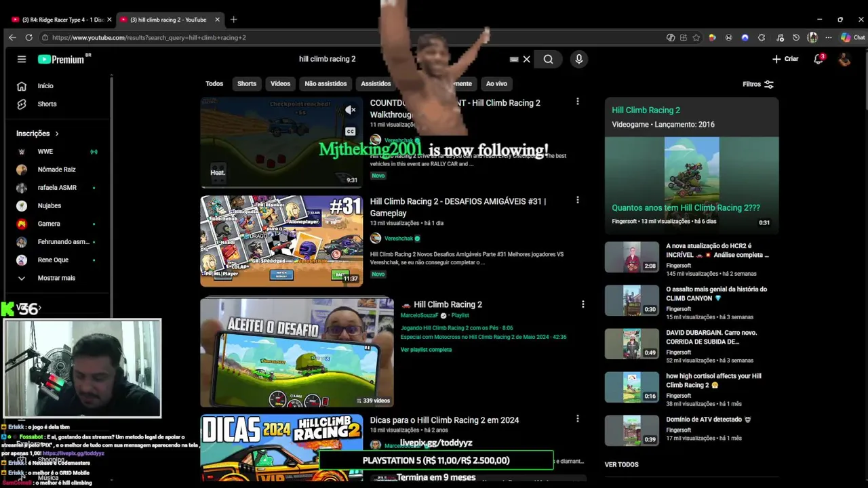Open the on-screen keyboard icon in search box
This screenshot has height=488, width=868.
[x=514, y=59]
